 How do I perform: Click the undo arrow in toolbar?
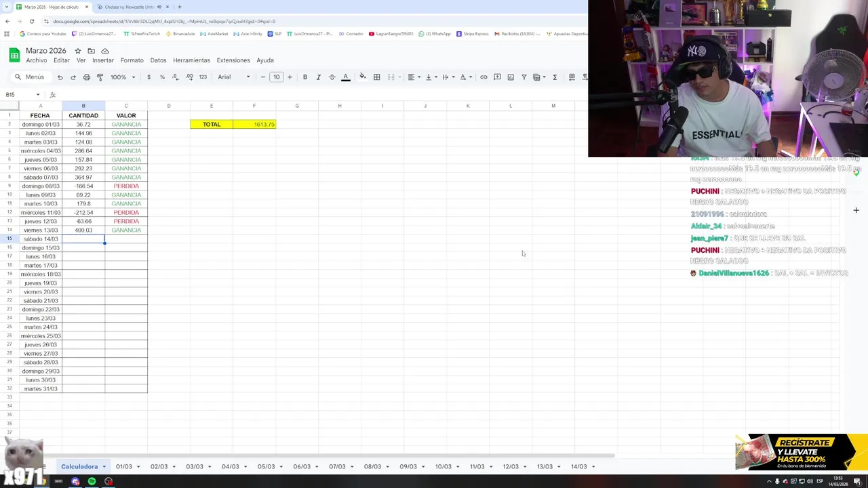point(60,77)
